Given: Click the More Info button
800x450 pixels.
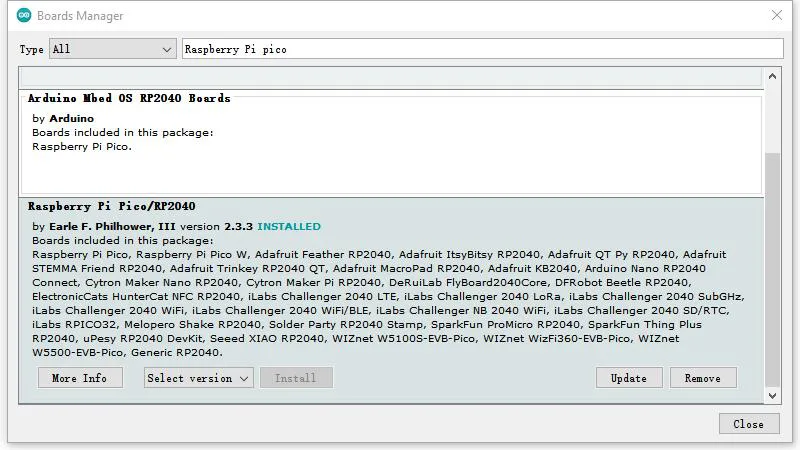Looking at the screenshot, I should 80,378.
